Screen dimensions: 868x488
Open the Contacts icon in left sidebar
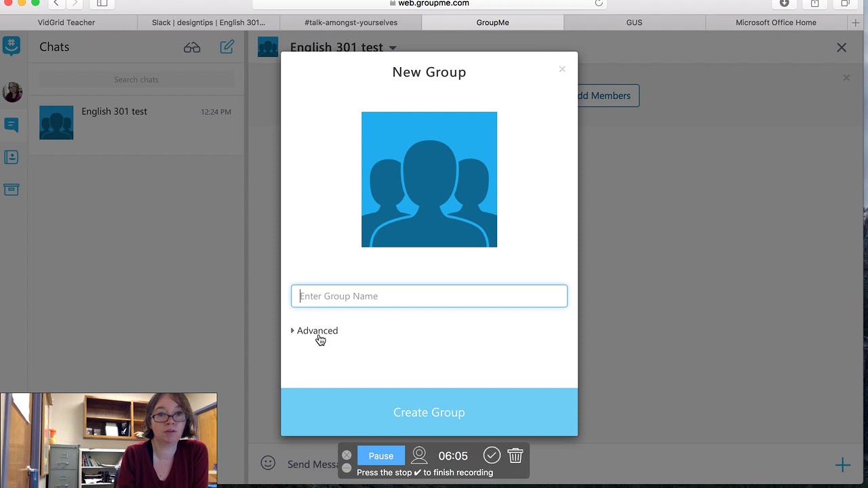click(12, 157)
